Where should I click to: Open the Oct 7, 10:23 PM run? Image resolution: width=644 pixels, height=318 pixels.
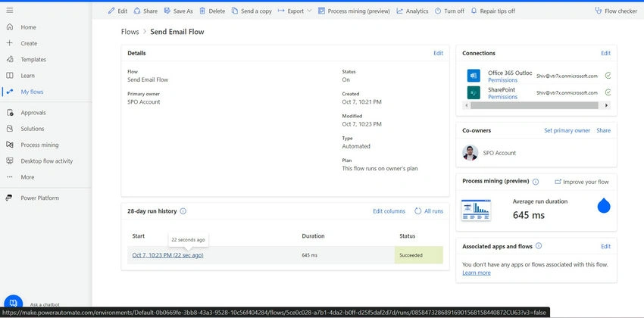click(x=167, y=255)
